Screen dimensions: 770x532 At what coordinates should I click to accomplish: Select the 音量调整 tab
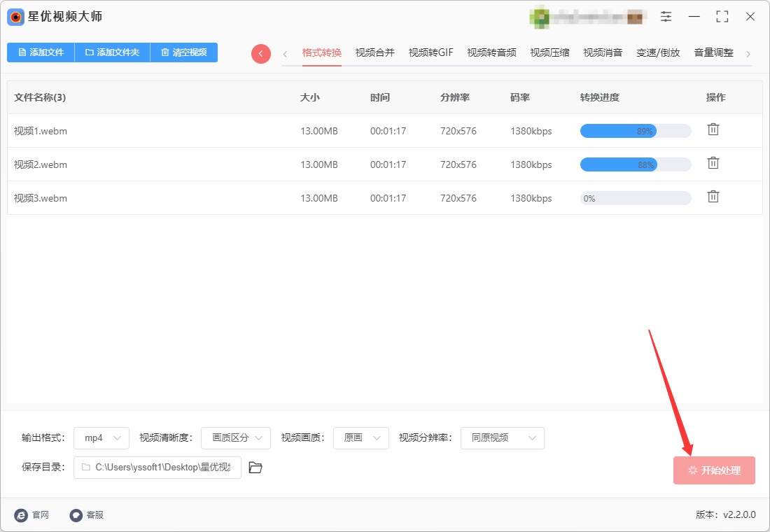pyautogui.click(x=713, y=52)
